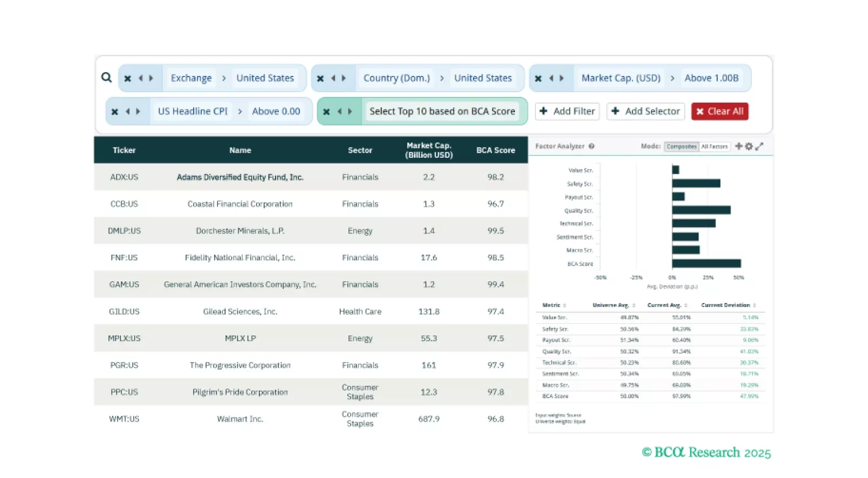Move the US Headline CPI filter left

click(x=127, y=112)
